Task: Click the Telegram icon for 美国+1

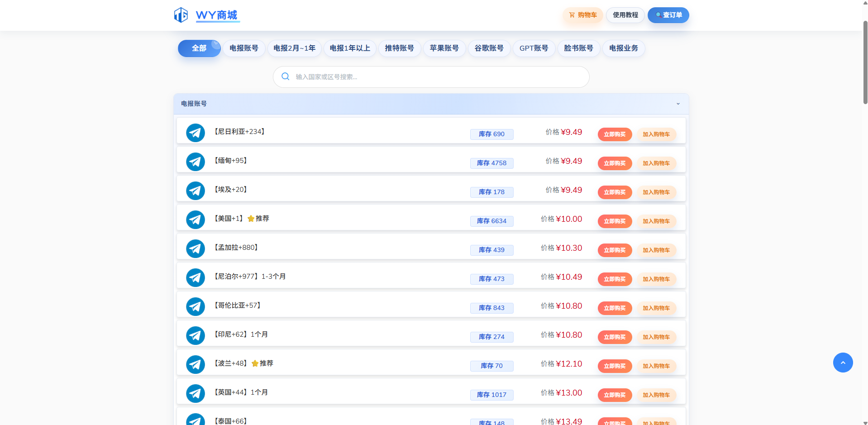Action: (196, 220)
